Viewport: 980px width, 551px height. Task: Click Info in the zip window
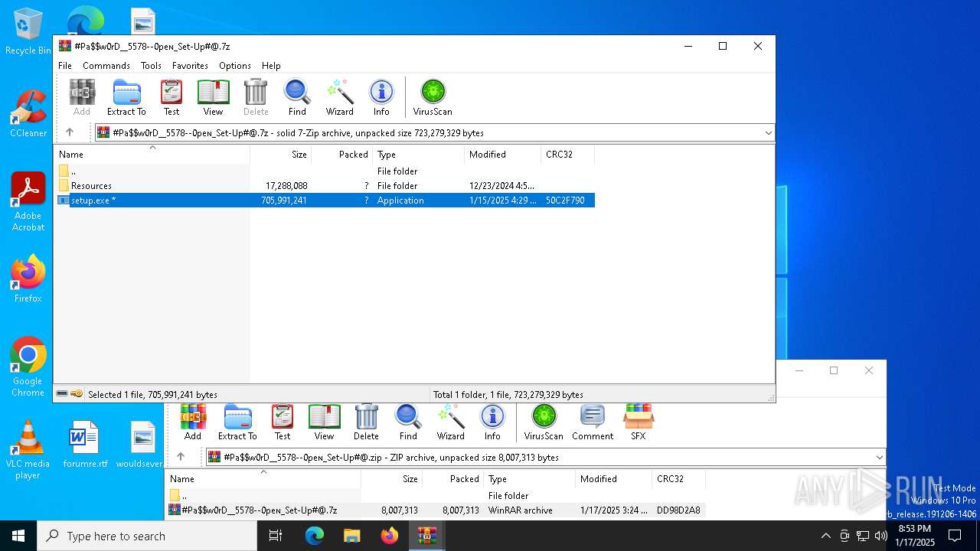pos(492,422)
